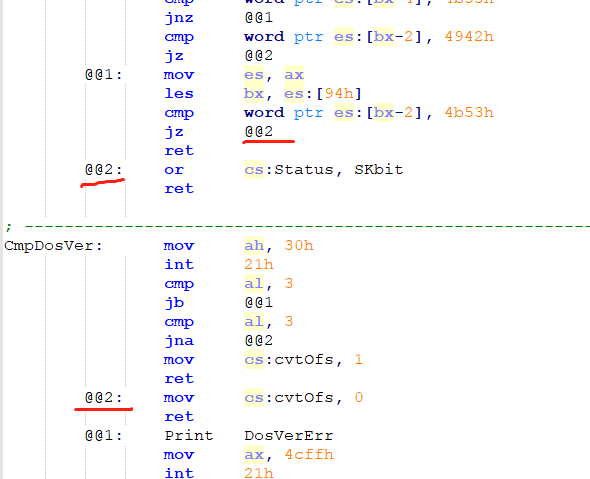Viewport: 590px width, 479px height.
Task: Click the @@1 label before Print
Action: point(104,436)
